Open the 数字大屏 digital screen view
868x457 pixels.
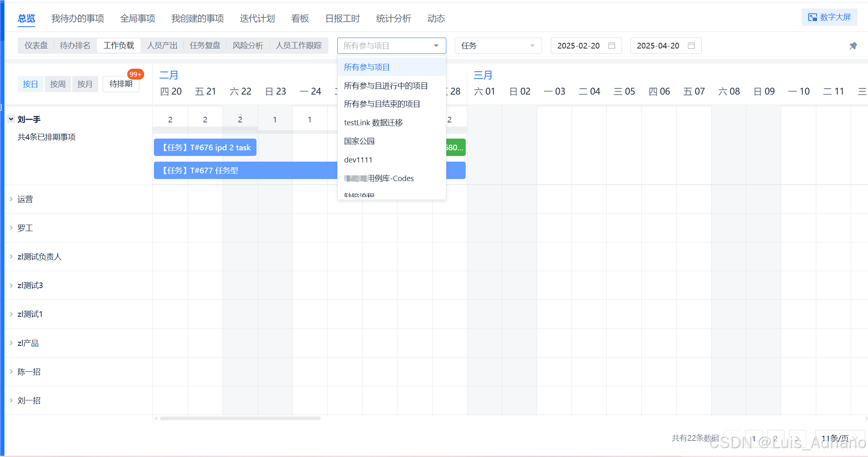click(x=829, y=17)
